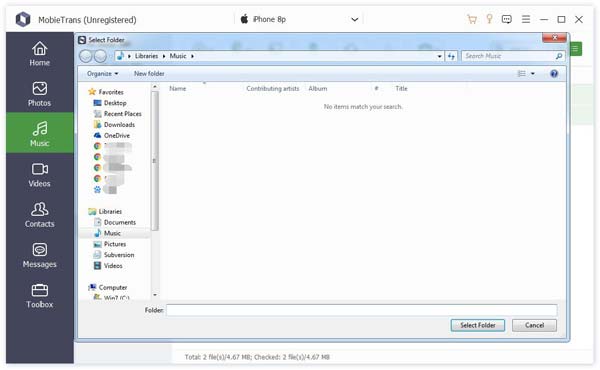Open the Contacts section in sidebar
600x370 pixels.
(39, 215)
